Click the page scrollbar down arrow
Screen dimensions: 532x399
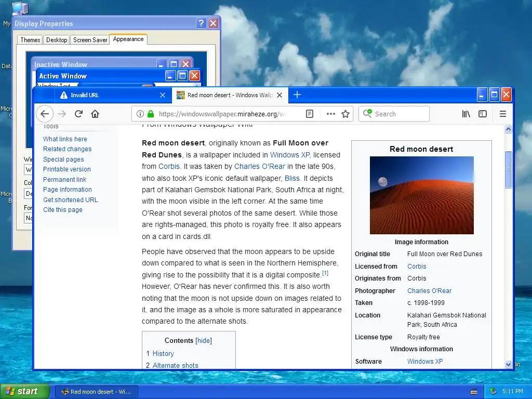tap(508, 364)
